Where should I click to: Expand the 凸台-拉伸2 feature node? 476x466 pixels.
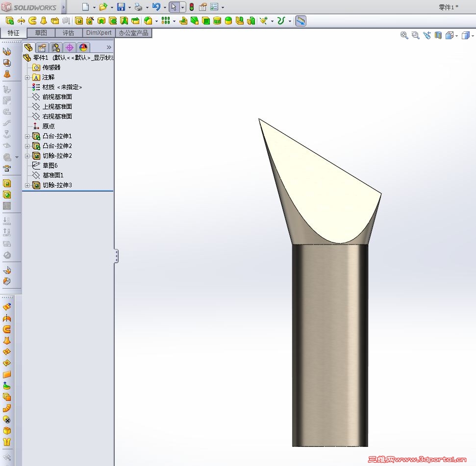pos(27,146)
